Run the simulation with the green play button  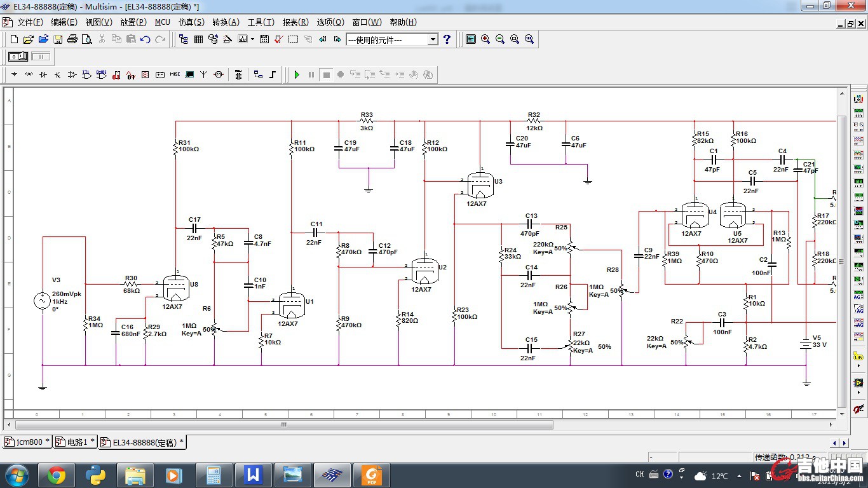(297, 75)
